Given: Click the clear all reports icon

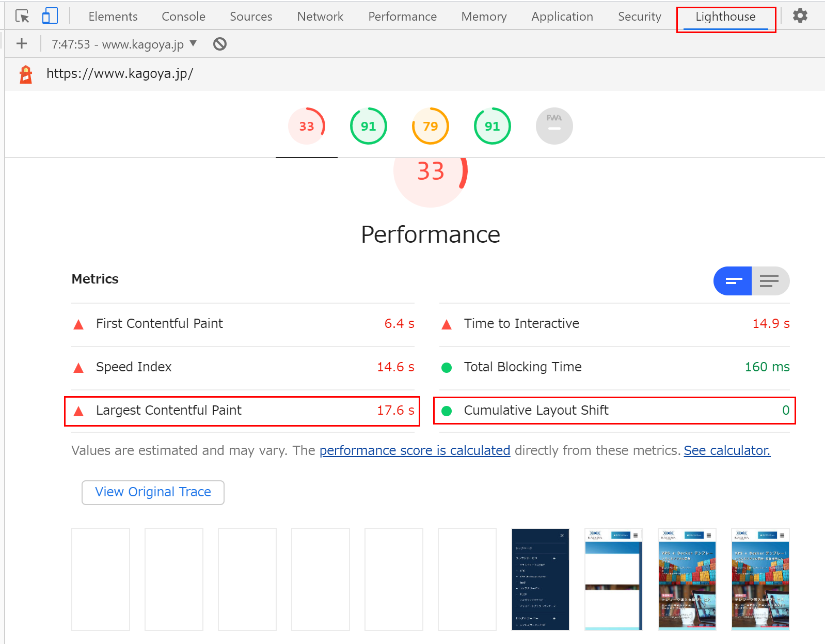Looking at the screenshot, I should [220, 44].
